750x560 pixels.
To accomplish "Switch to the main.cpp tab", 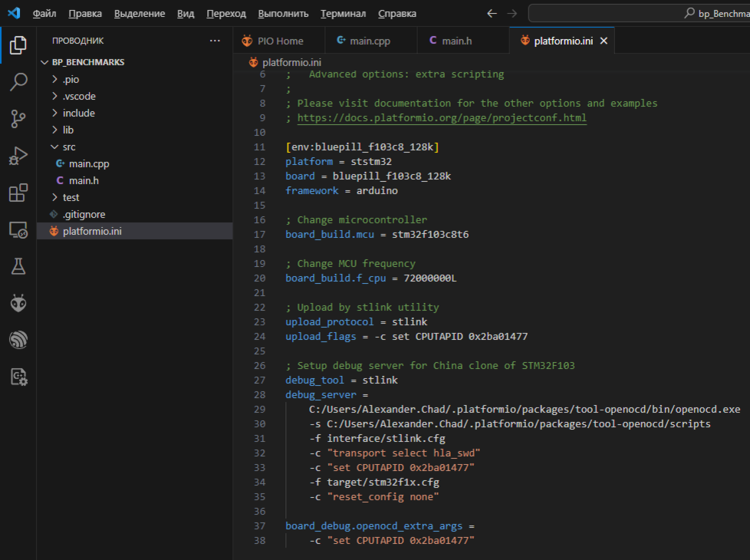I will pyautogui.click(x=370, y=41).
